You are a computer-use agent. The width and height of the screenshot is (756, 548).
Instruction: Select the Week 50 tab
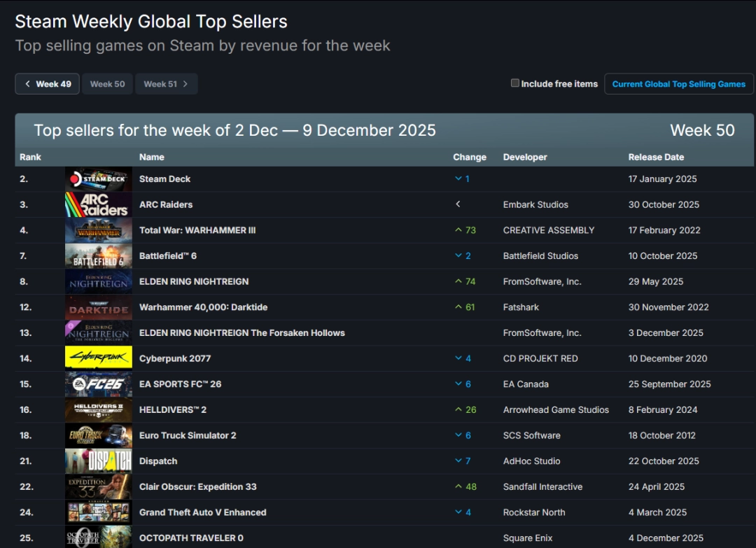[x=107, y=84]
